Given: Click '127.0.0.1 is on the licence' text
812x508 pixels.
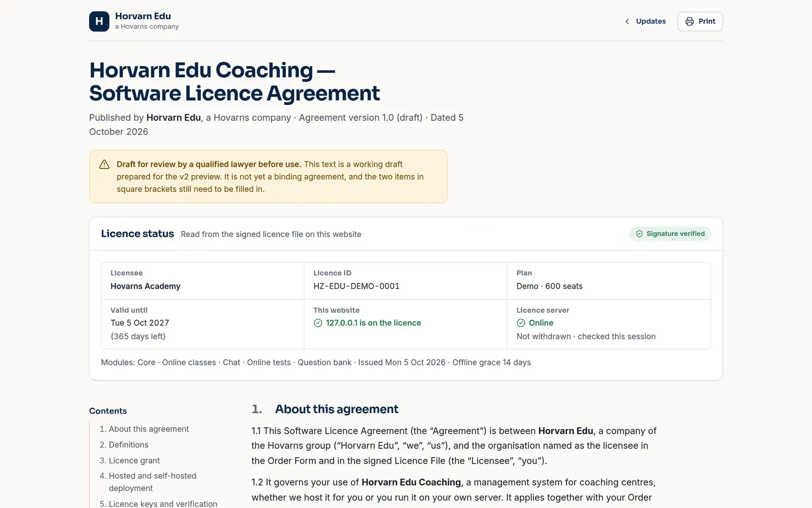Looking at the screenshot, I should (373, 323).
